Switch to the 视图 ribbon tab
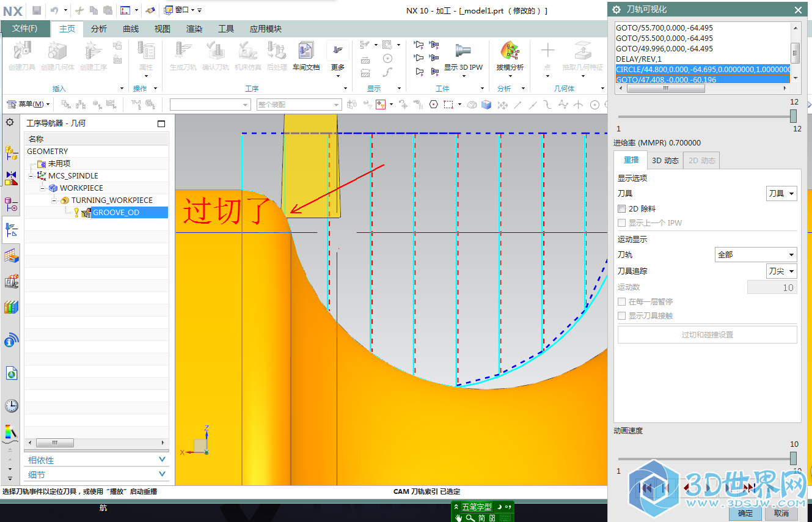 163,29
